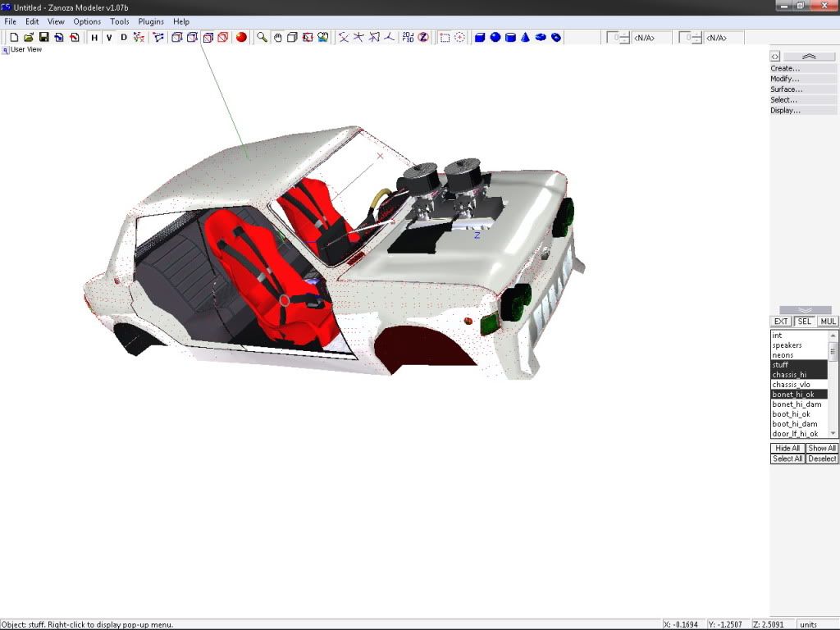Select chassis_vlo in the object list
This screenshot has height=630, width=840.
pyautogui.click(x=791, y=385)
